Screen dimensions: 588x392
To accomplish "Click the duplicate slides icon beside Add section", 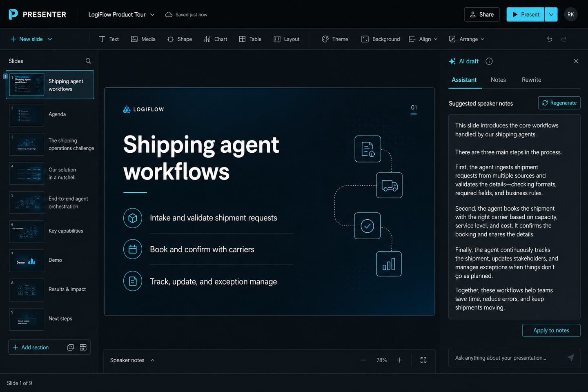I will click(x=71, y=347).
